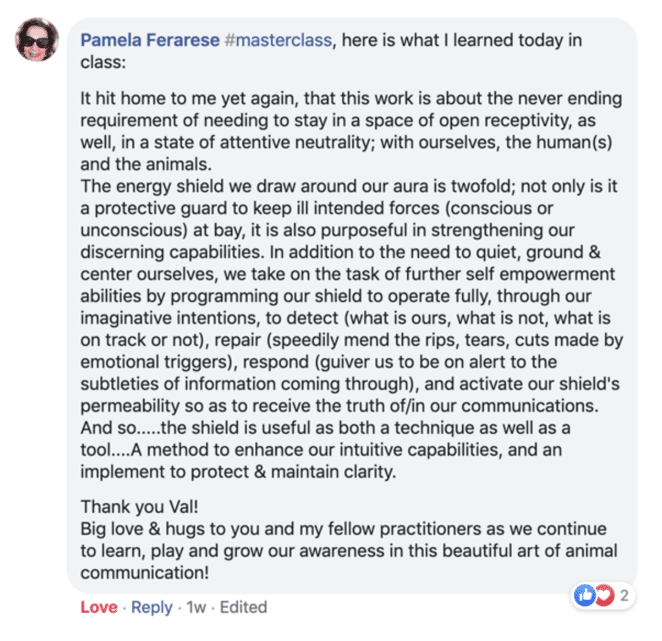Click the word 'communication!' at comment end
662x641 pixels.
click(x=145, y=573)
